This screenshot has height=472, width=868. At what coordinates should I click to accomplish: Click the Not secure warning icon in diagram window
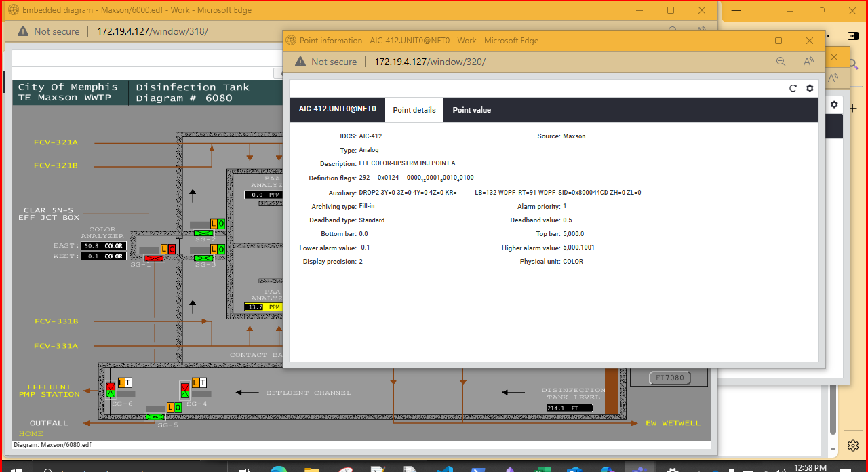tap(23, 31)
